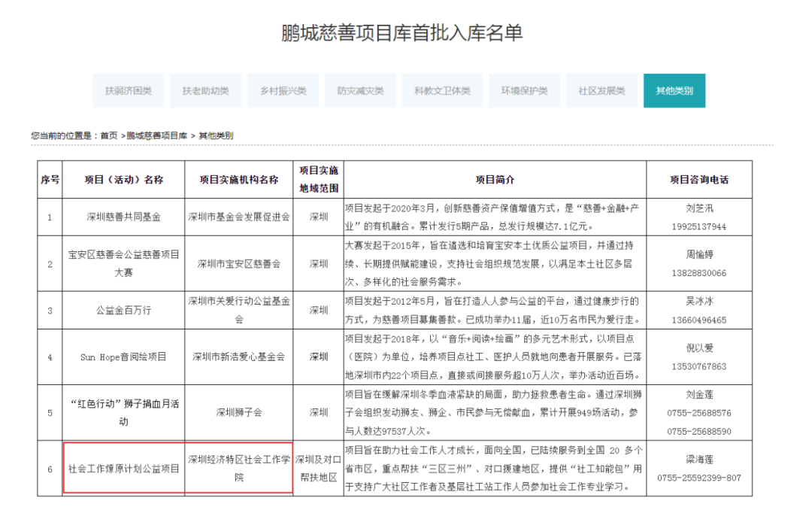The height and width of the screenshot is (519, 812).
Task: Open the 社区发展类 tab
Action: (601, 91)
